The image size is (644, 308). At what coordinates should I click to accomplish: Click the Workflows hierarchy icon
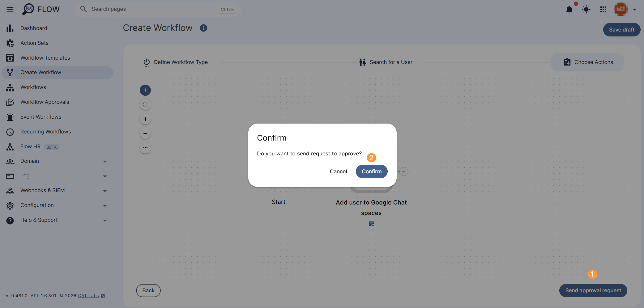10,87
